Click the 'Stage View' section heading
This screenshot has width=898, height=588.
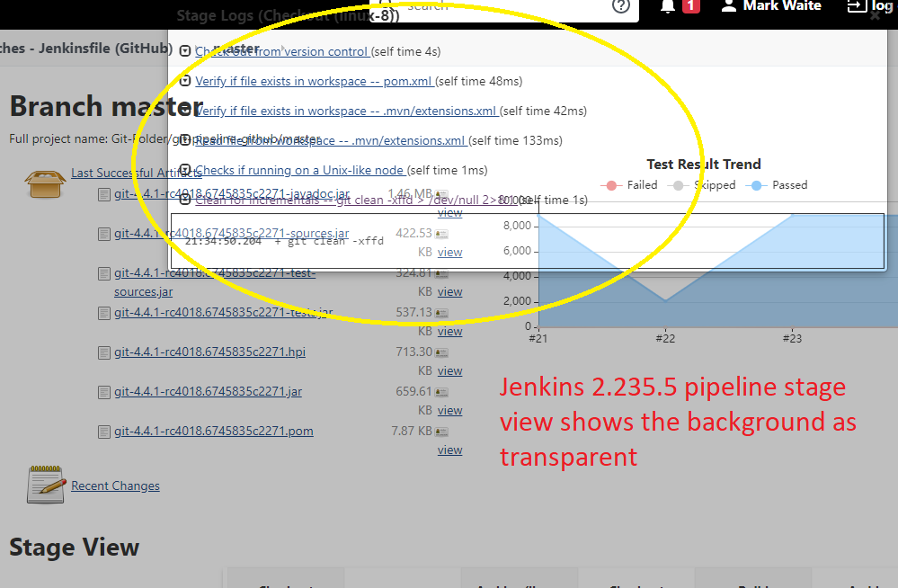point(75,548)
